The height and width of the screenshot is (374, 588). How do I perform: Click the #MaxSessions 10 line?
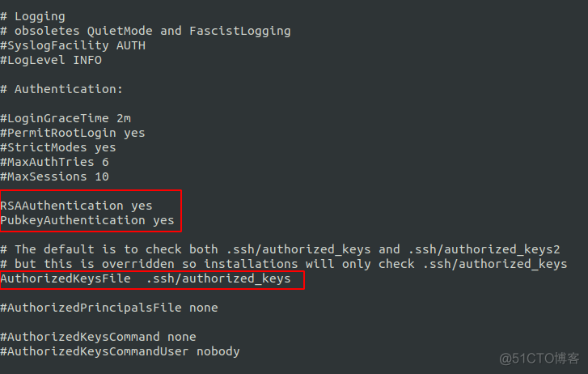(54, 176)
